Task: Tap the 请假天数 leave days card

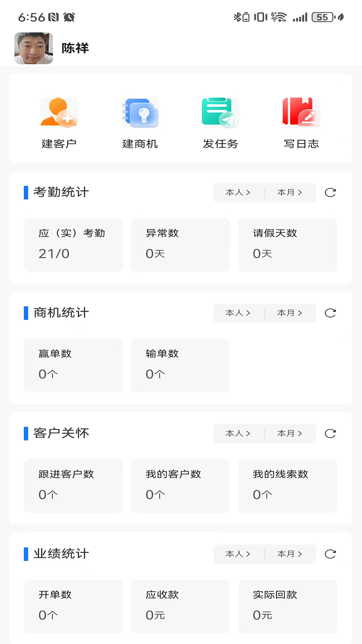Action: pyautogui.click(x=287, y=245)
